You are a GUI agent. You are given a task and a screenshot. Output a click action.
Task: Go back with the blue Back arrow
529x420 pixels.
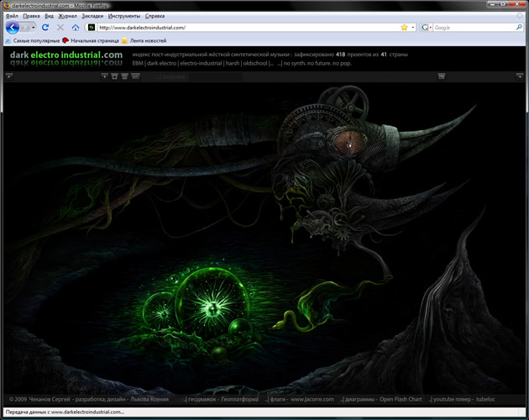12,28
